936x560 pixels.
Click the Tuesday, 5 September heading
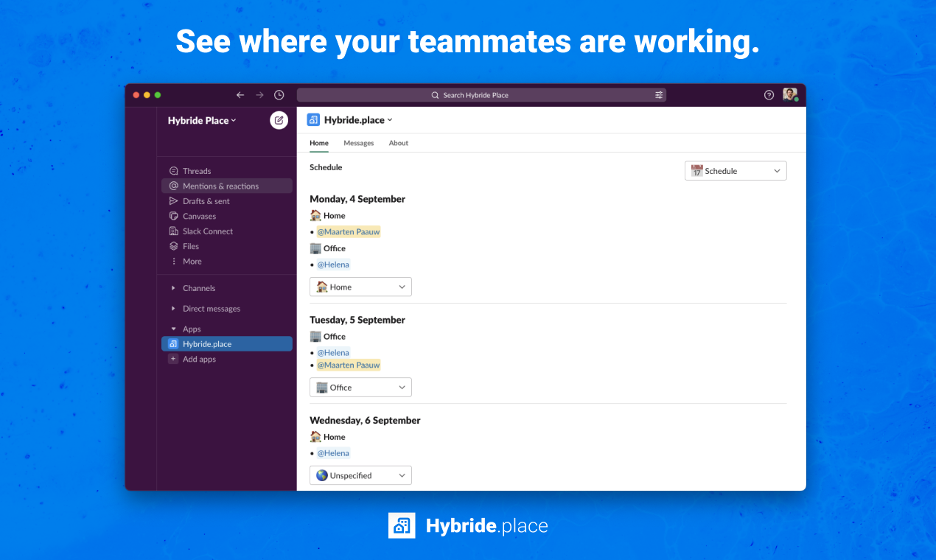357,320
